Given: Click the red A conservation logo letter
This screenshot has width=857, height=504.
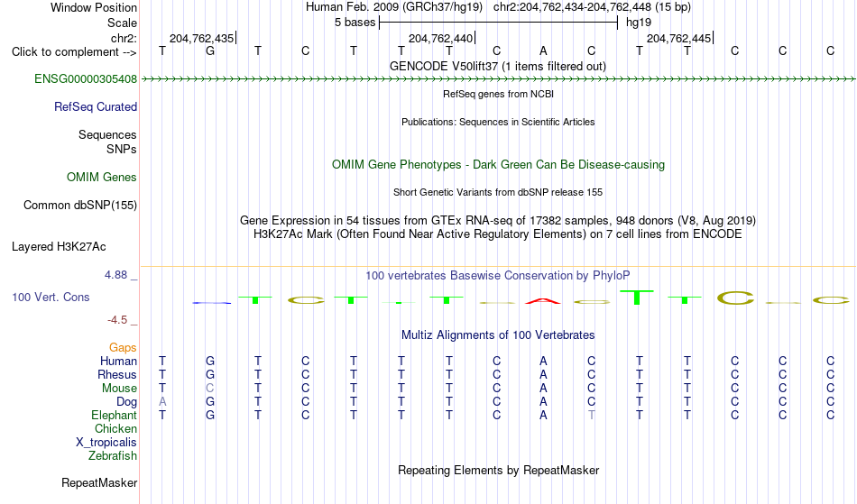Looking at the screenshot, I should tap(543, 301).
